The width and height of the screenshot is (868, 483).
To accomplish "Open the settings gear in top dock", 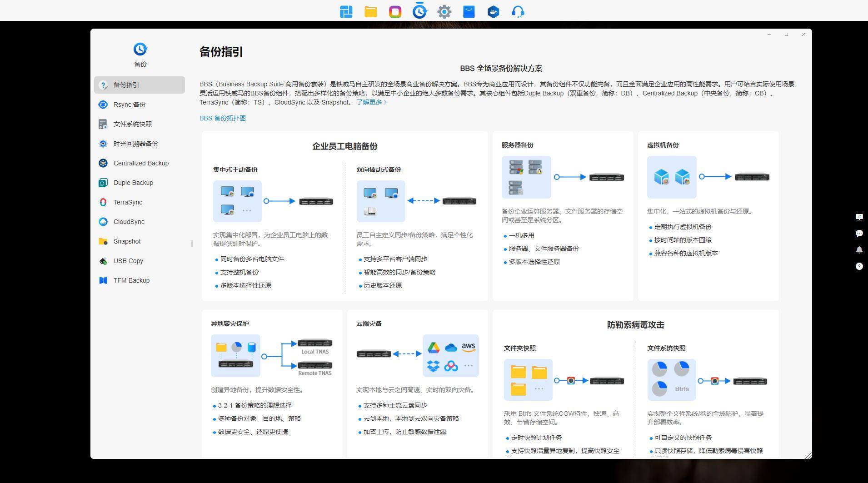I will (444, 12).
